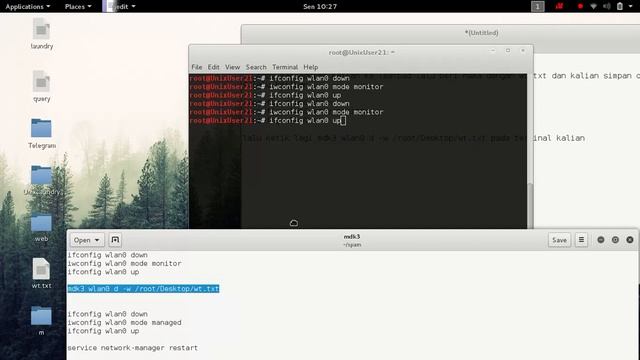This screenshot has height=360, width=640.
Task: Click the gedit new document icon
Action: (115, 240)
